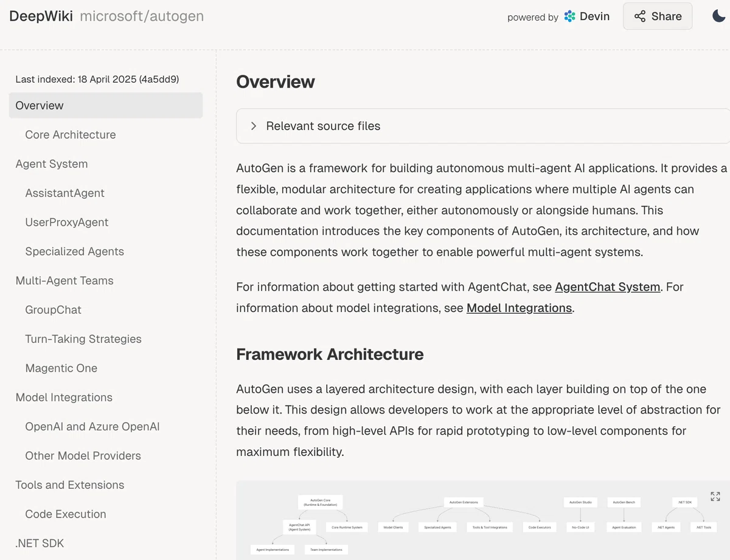Open the Code Execution page
The image size is (730, 560).
pyautogui.click(x=66, y=514)
